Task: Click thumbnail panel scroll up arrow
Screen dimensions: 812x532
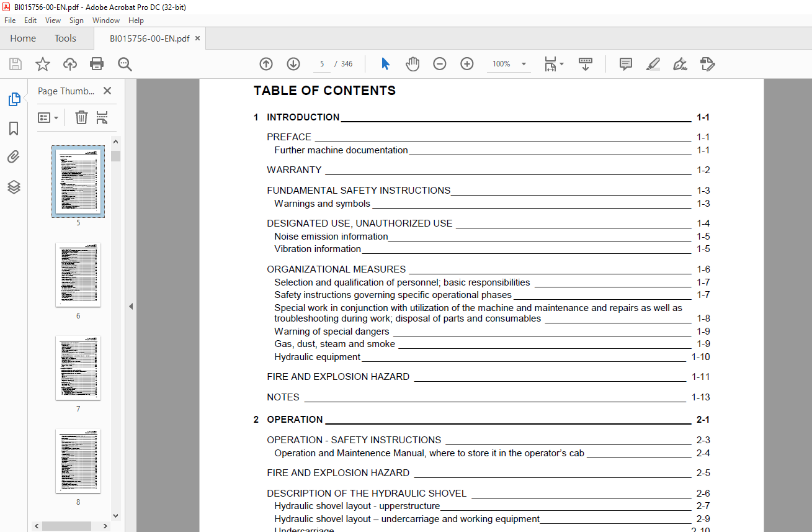Action: click(x=115, y=142)
